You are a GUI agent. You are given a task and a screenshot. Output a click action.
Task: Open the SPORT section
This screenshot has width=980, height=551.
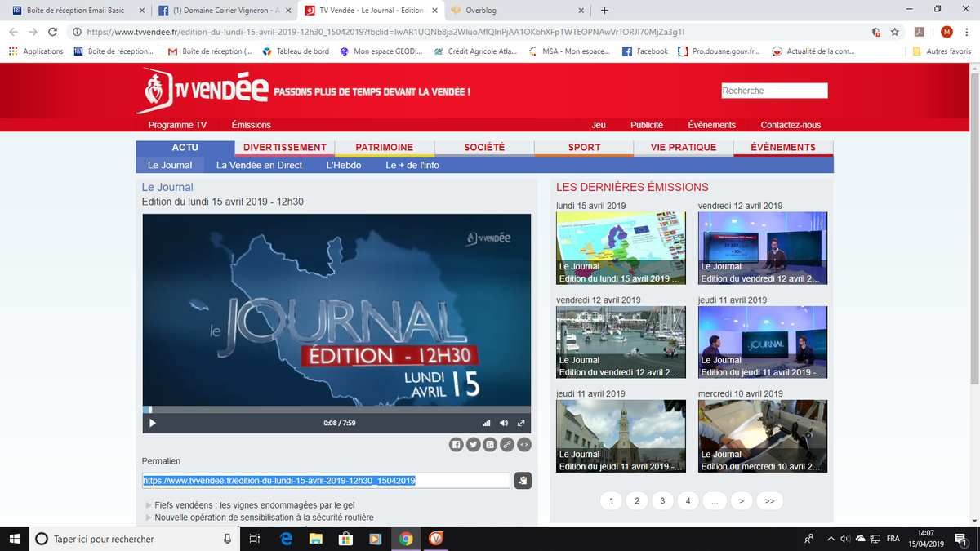pyautogui.click(x=584, y=148)
